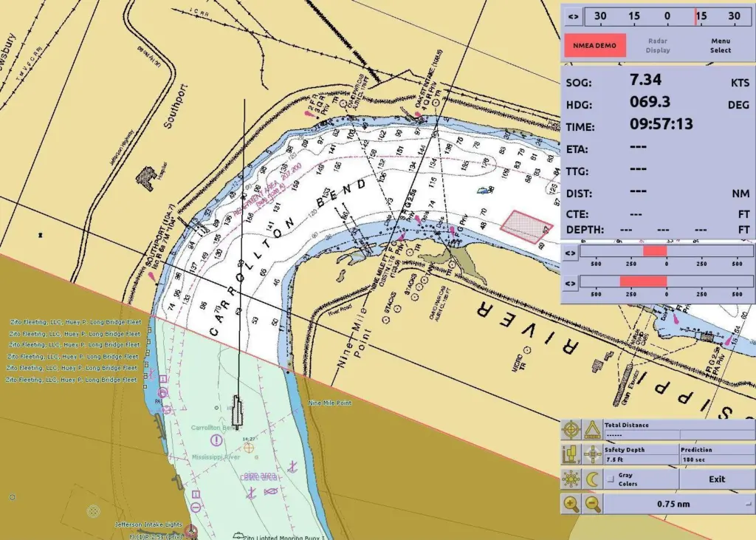756x540 pixels.
Task: Click the red hatched restricted area rectangle
Action: [526, 226]
